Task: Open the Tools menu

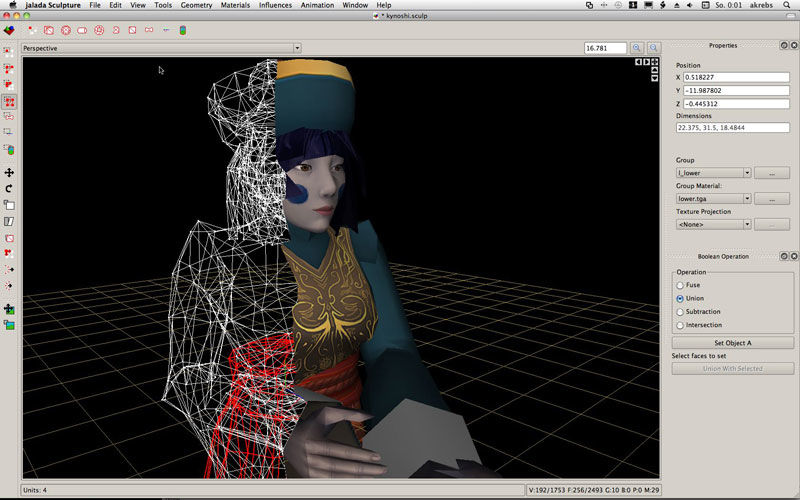Action: (x=163, y=5)
